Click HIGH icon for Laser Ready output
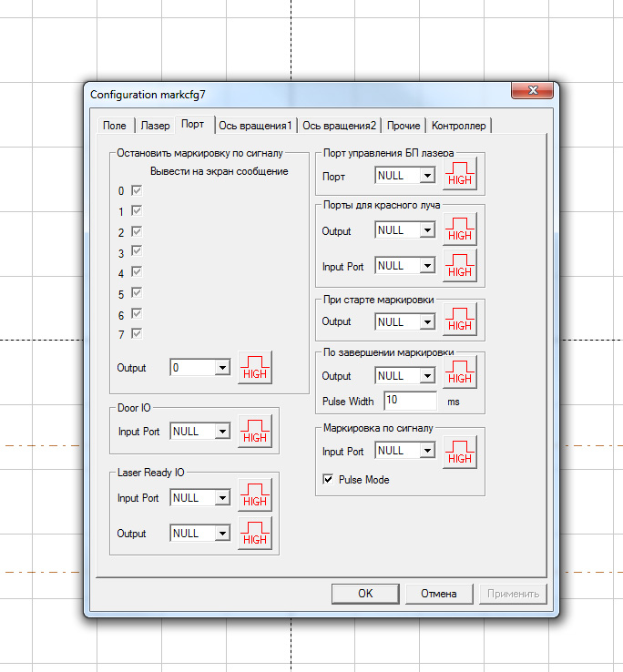The image size is (623, 672). [255, 534]
